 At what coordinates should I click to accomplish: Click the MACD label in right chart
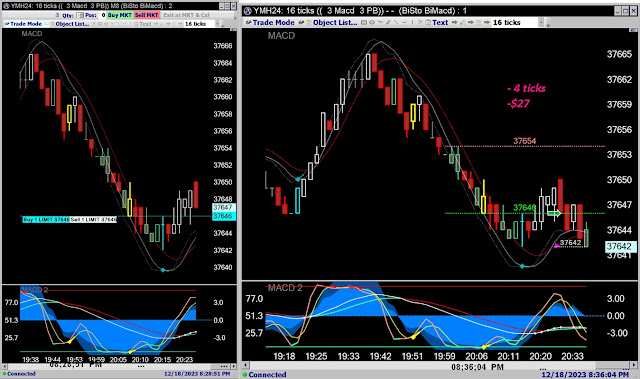pyautogui.click(x=281, y=36)
